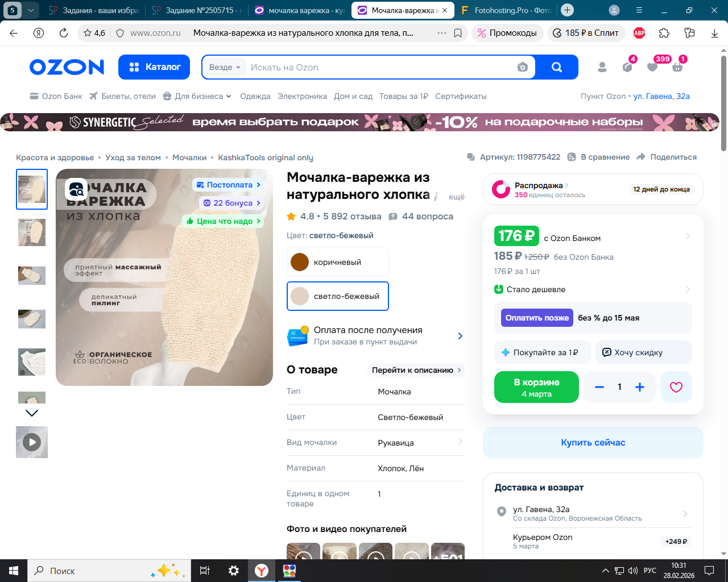Click the Оплатить позже button
Viewport: 728px width, 582px height.
coord(537,318)
